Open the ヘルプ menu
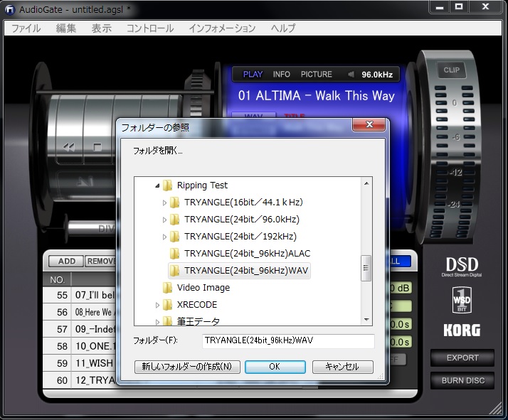Viewport: 508px width, 420px height. (x=283, y=28)
